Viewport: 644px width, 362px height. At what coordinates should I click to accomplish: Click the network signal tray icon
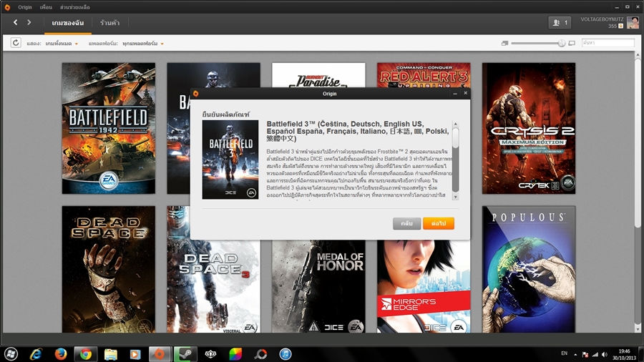click(x=595, y=354)
